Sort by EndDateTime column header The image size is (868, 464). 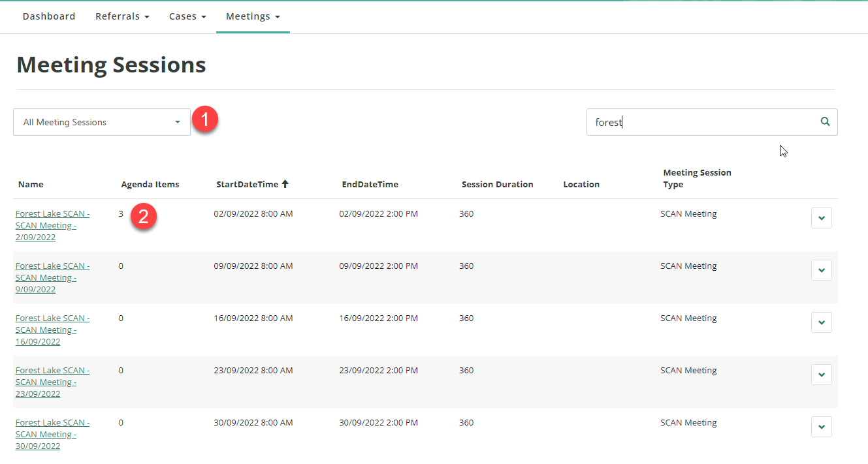[370, 185]
